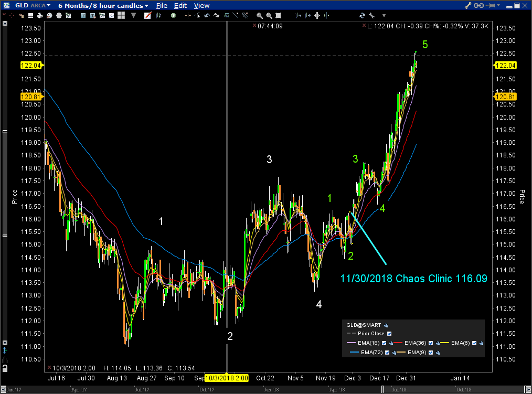The image size is (532, 394).
Task: Click the white table grid icon
Action: pos(30,16)
